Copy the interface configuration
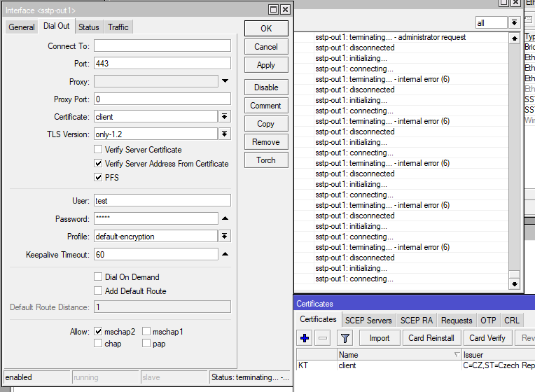This screenshot has width=535, height=392. pos(266,123)
